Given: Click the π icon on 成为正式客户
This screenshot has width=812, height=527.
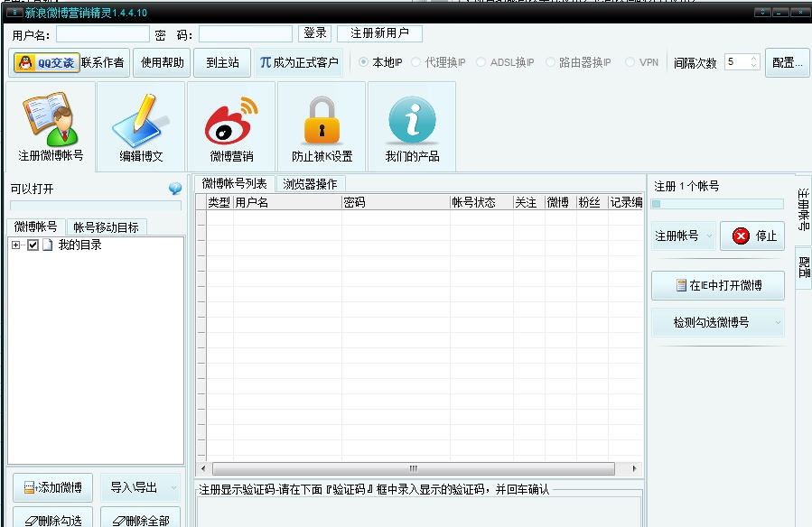Looking at the screenshot, I should click(x=266, y=62).
